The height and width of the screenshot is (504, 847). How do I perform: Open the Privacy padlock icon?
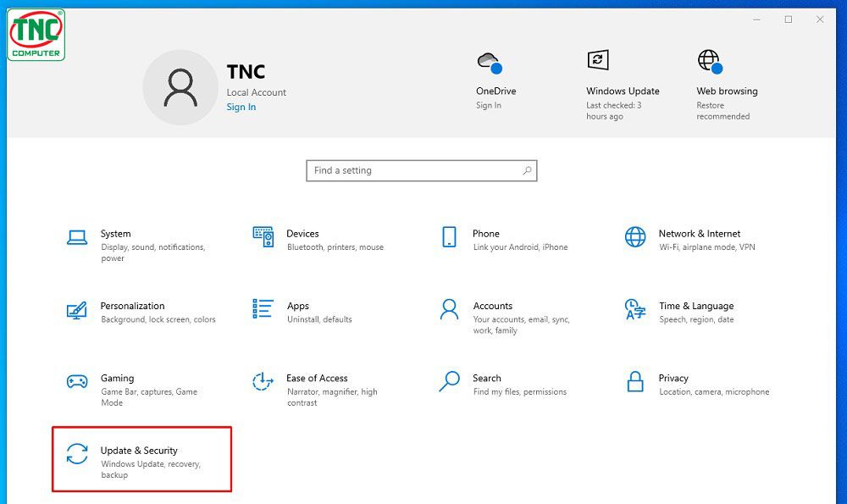[635, 381]
